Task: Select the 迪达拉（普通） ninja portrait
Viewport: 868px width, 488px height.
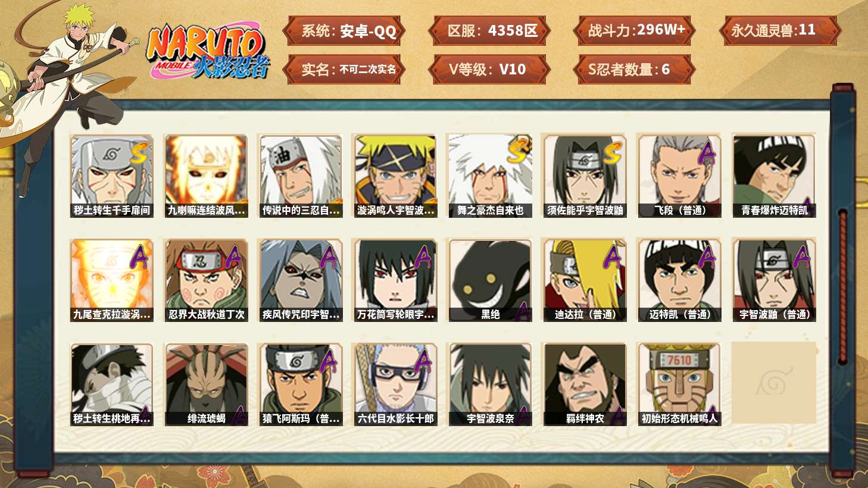Action: (585, 280)
